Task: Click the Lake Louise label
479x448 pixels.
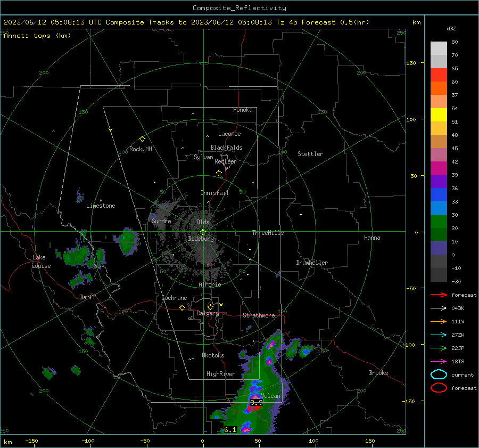Action: click(41, 262)
